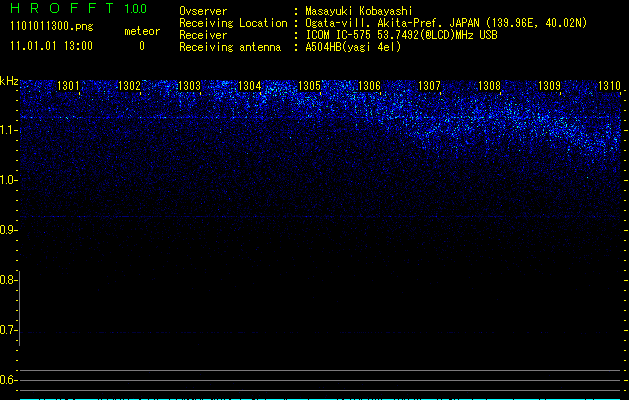Viewport: 629px width, 400px height.
Task: Click the 1306 time marker
Action: point(369,85)
